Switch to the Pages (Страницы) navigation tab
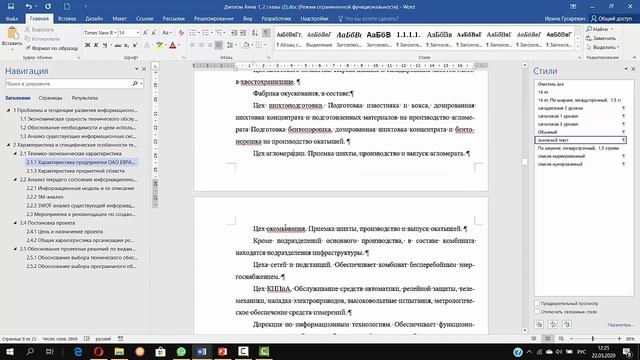The height and width of the screenshot is (360, 640). pyautogui.click(x=51, y=98)
